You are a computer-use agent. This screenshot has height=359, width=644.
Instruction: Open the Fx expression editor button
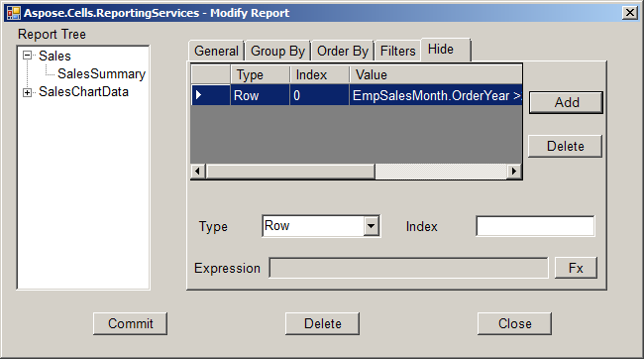point(576,268)
